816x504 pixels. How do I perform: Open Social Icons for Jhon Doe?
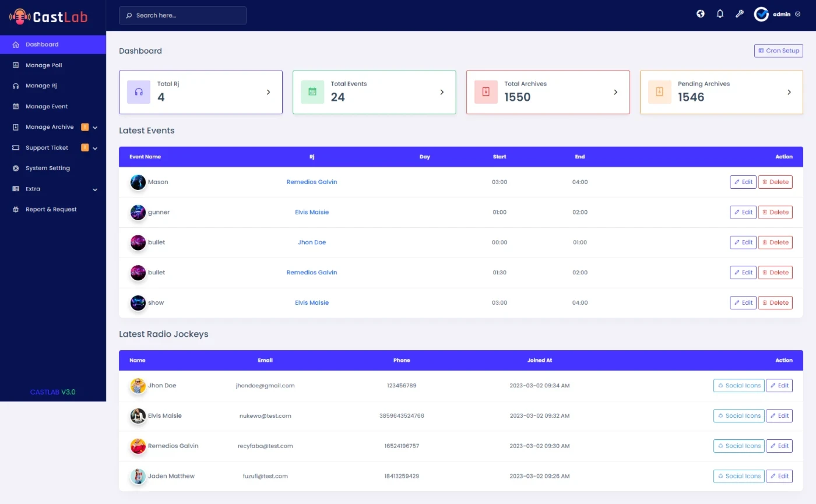point(738,386)
